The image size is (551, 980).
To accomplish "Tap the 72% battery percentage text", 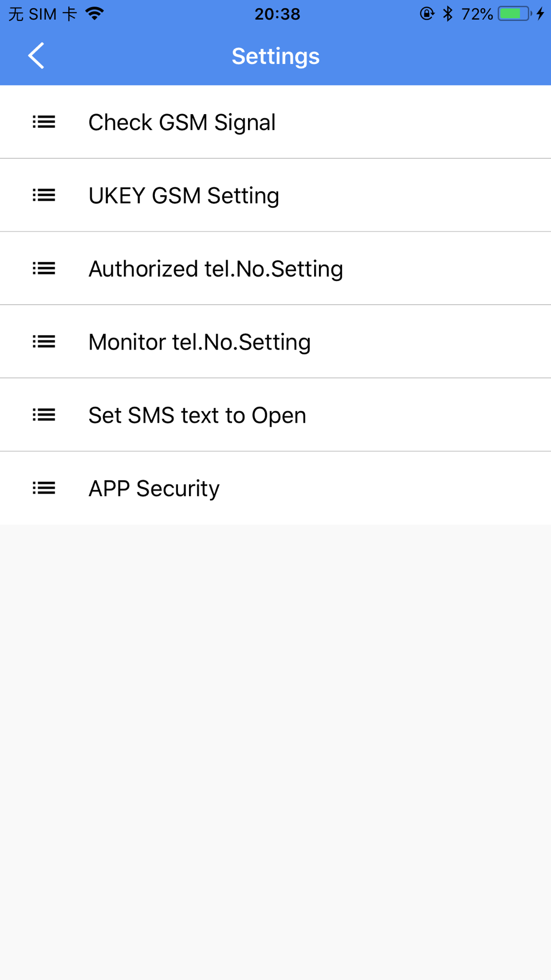I will (477, 14).
